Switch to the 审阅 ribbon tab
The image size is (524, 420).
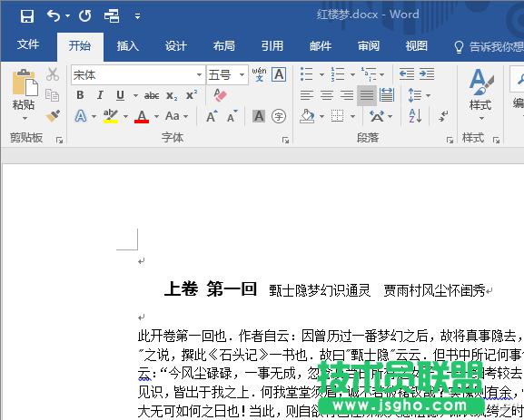click(x=369, y=45)
